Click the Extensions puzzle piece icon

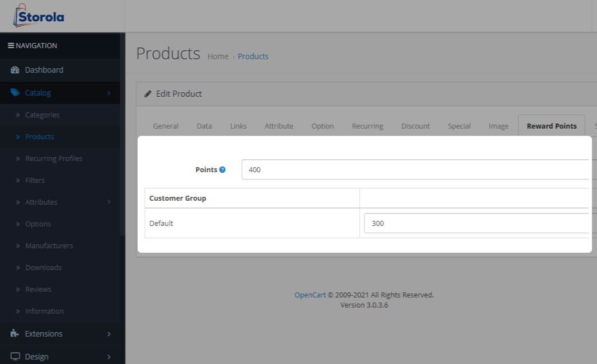point(15,334)
